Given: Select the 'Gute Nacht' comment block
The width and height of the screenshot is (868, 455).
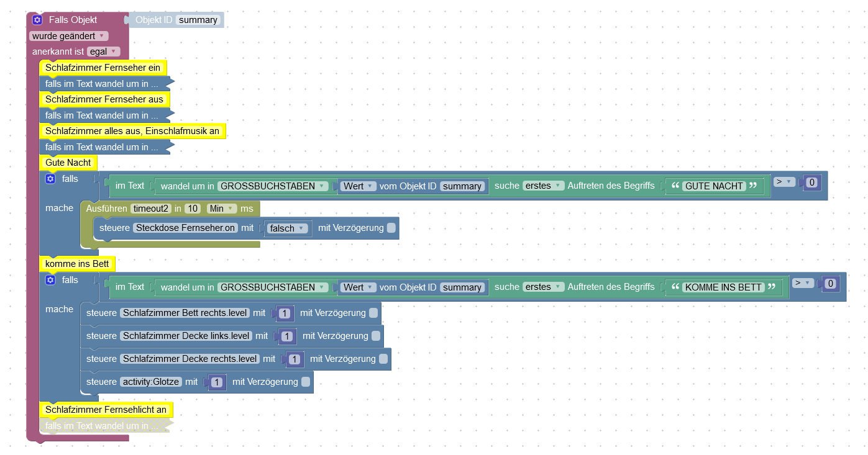Looking at the screenshot, I should (x=68, y=163).
